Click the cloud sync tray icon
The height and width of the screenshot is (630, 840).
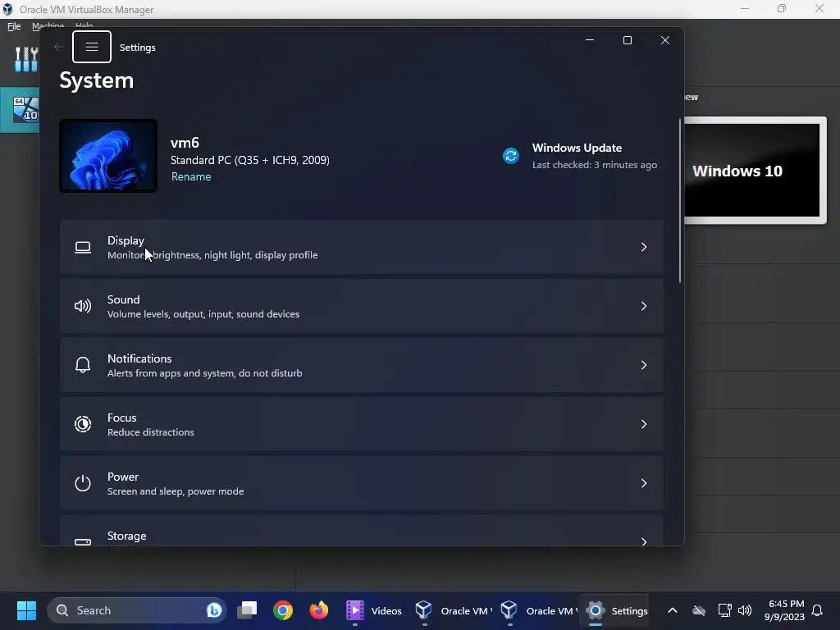pos(699,610)
